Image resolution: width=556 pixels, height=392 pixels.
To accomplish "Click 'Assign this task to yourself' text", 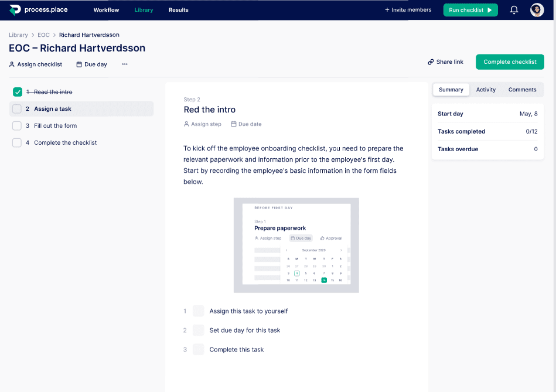I will click(248, 311).
